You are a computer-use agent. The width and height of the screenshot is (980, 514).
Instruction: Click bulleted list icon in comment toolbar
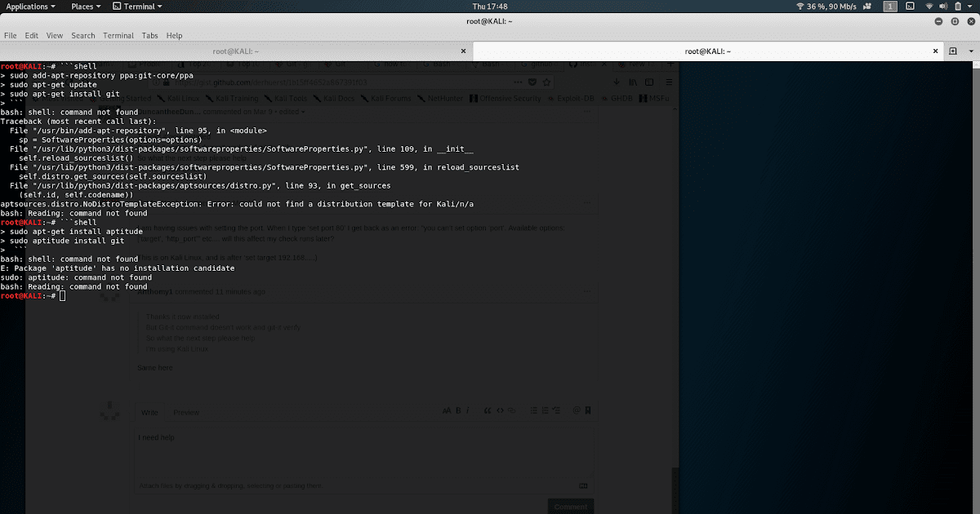532,410
